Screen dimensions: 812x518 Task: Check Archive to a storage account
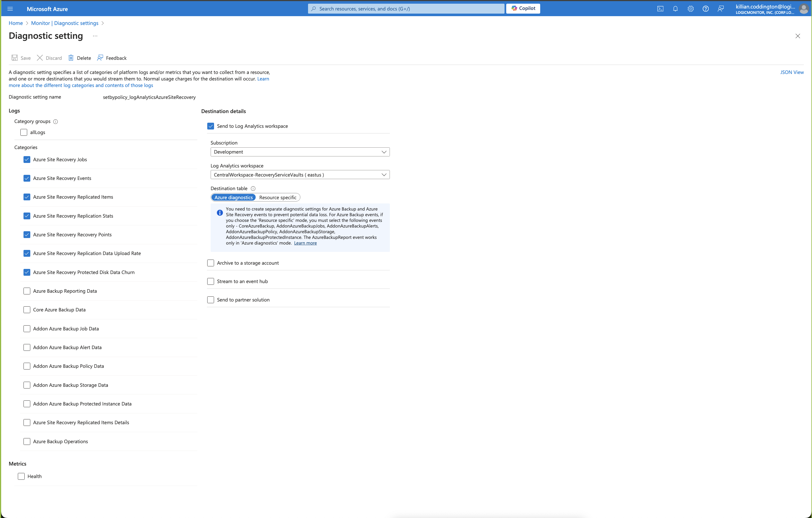[211, 263]
